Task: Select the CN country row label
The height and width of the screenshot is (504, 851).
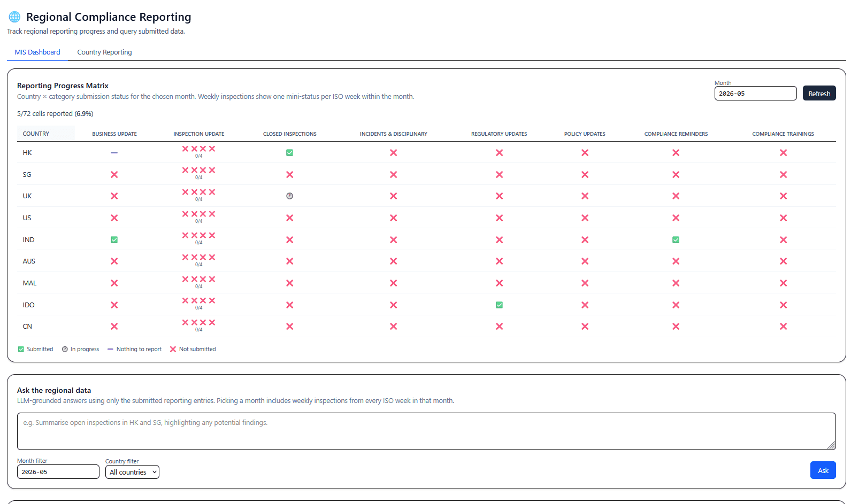Action: [27, 327]
